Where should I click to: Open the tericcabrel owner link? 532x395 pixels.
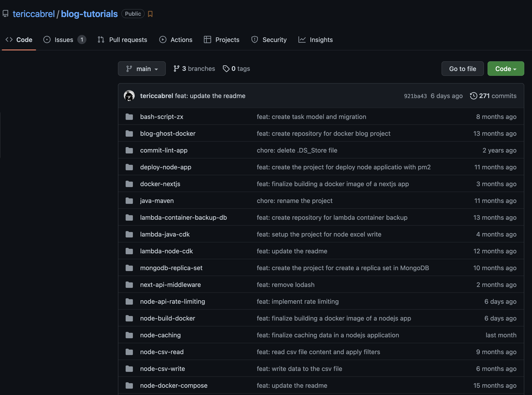34,14
